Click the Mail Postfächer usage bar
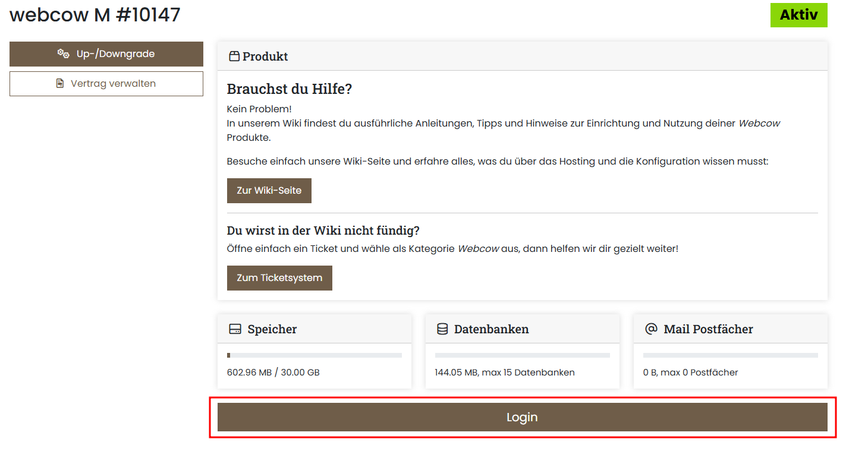The image size is (868, 467). coord(730,355)
